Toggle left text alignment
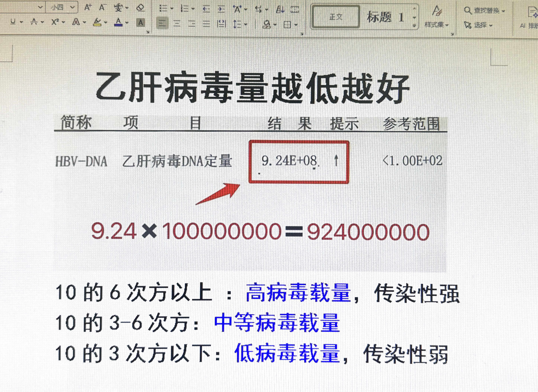538x392 pixels. (162, 23)
